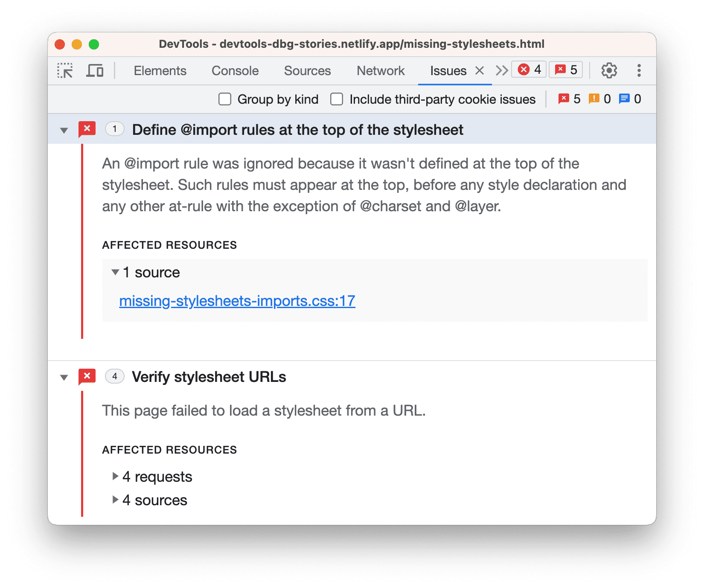The image size is (704, 588).
Task: Open the Console panel
Action: click(235, 70)
